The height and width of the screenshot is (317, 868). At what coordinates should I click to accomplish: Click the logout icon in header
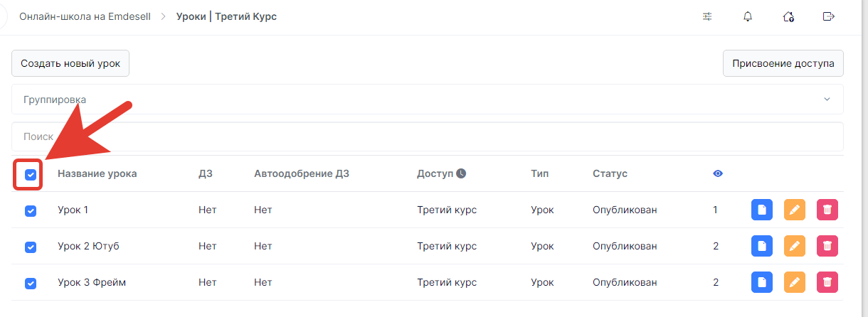pos(828,16)
